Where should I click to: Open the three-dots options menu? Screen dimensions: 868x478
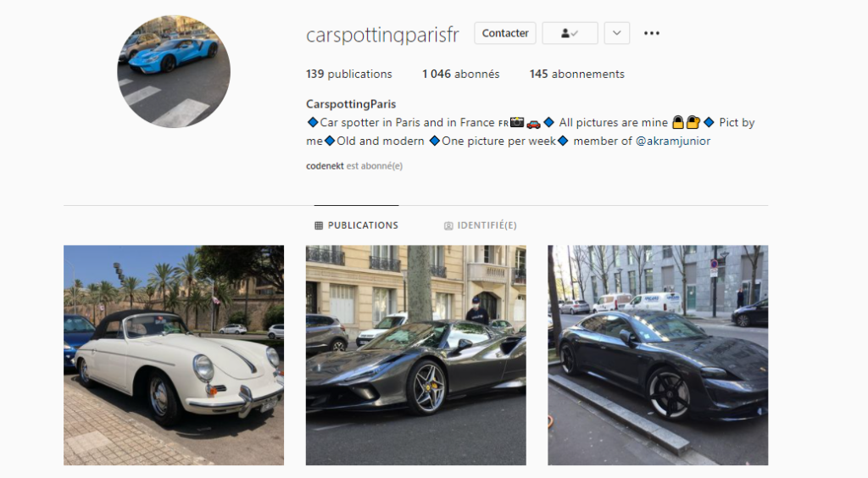(x=652, y=33)
